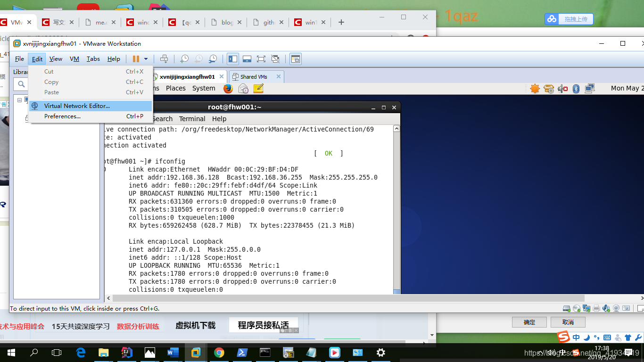Click the CD/DVD device status icon
Viewport: 644px width, 362px height.
tap(577, 308)
